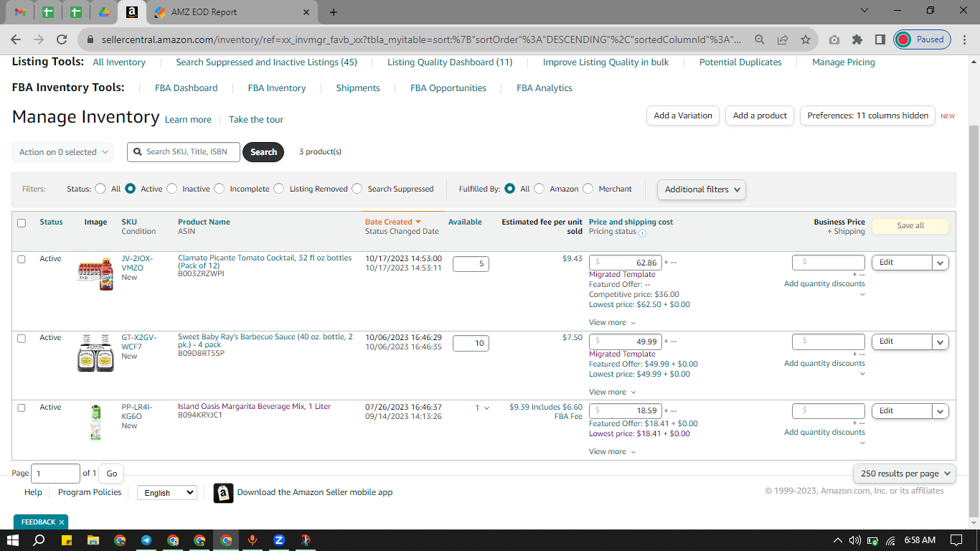Reload the Seller Central page
Image resolution: width=980 pixels, height=551 pixels.
click(62, 39)
